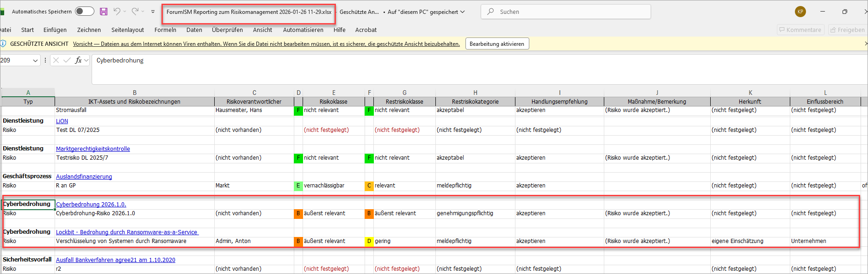Image resolution: width=868 pixels, height=274 pixels.
Task: Click the fx insert function icon
Action: pos(78,60)
